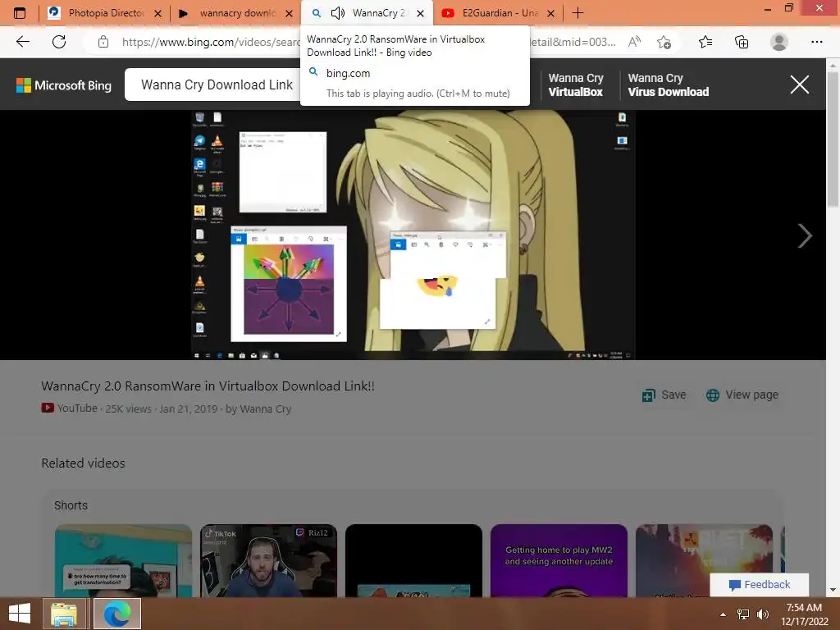The height and width of the screenshot is (630, 840).
Task: Click the video player area
Action: point(413,235)
